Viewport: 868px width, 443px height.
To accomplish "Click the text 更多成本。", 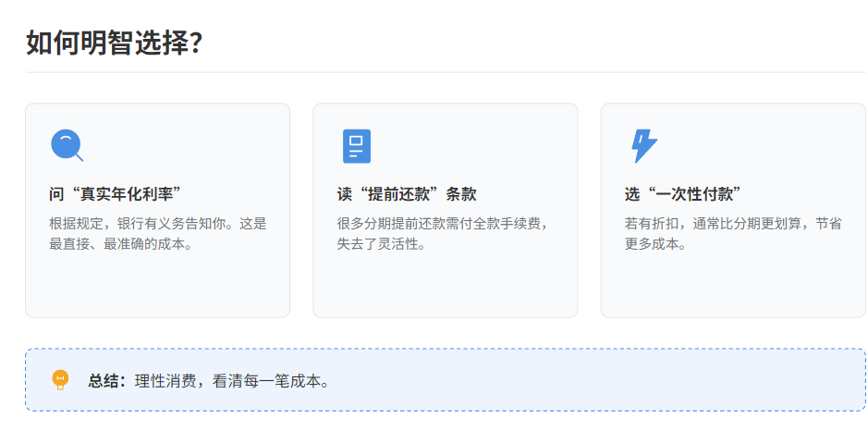I will tap(655, 245).
